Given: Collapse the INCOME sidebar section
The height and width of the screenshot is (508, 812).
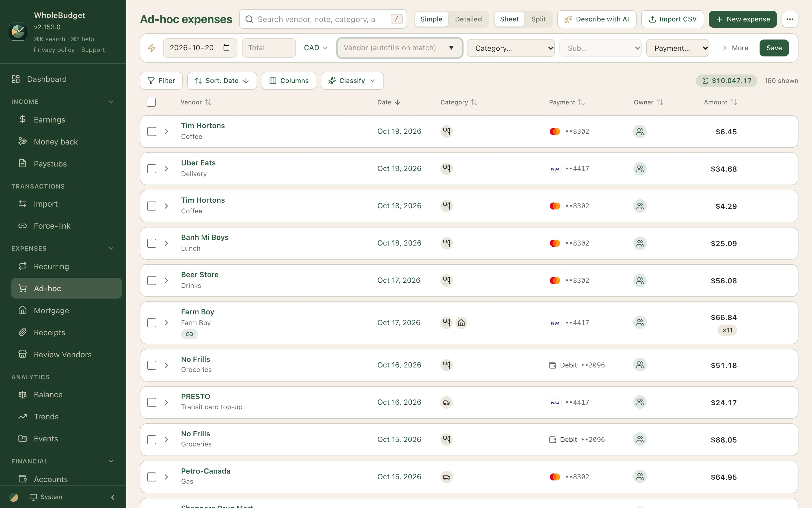Looking at the screenshot, I should (111, 102).
